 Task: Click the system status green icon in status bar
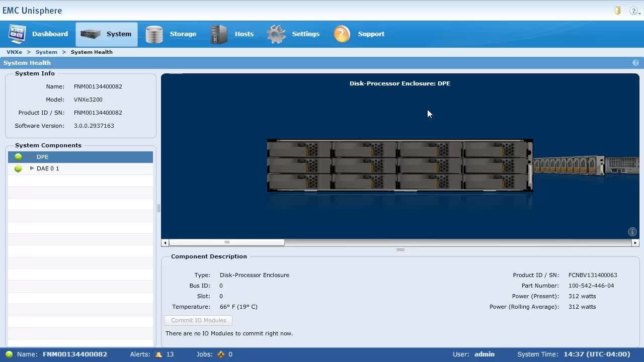click(9, 354)
